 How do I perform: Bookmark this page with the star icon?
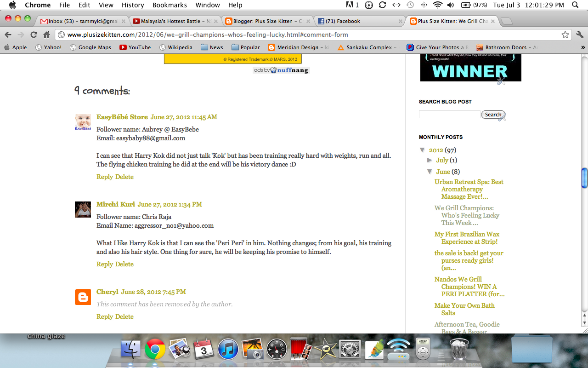(565, 35)
